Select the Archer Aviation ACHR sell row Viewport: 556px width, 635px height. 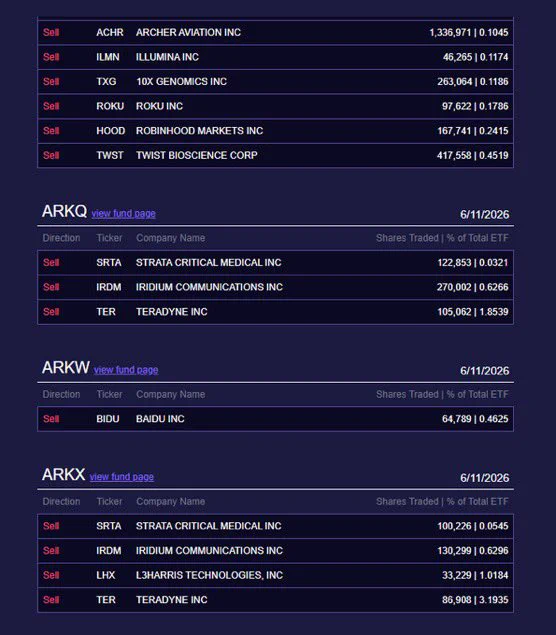(x=275, y=32)
